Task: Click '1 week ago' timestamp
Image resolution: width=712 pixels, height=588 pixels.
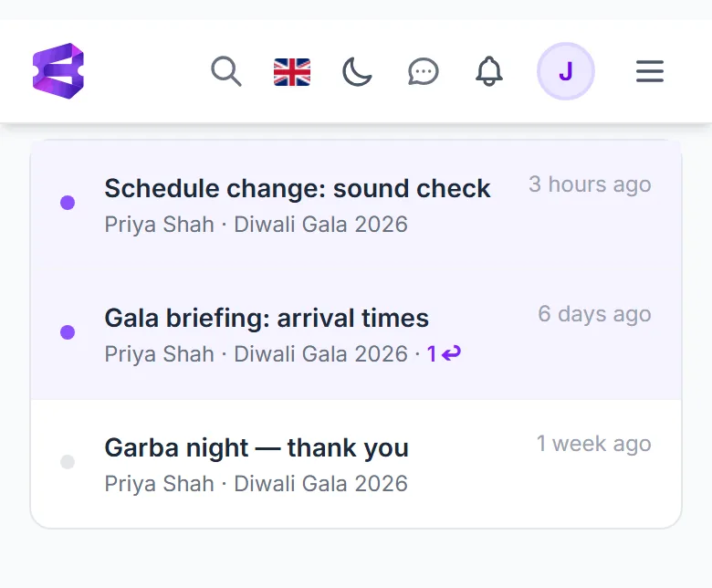Action: 594,444
